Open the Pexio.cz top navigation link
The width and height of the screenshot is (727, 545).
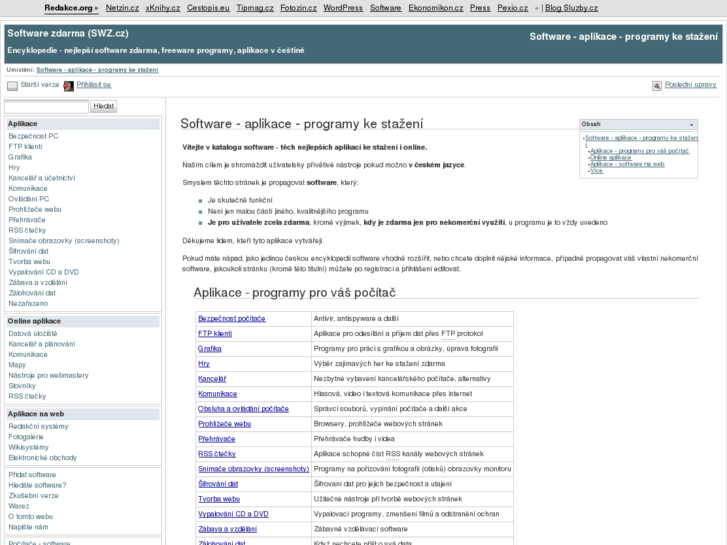point(513,8)
